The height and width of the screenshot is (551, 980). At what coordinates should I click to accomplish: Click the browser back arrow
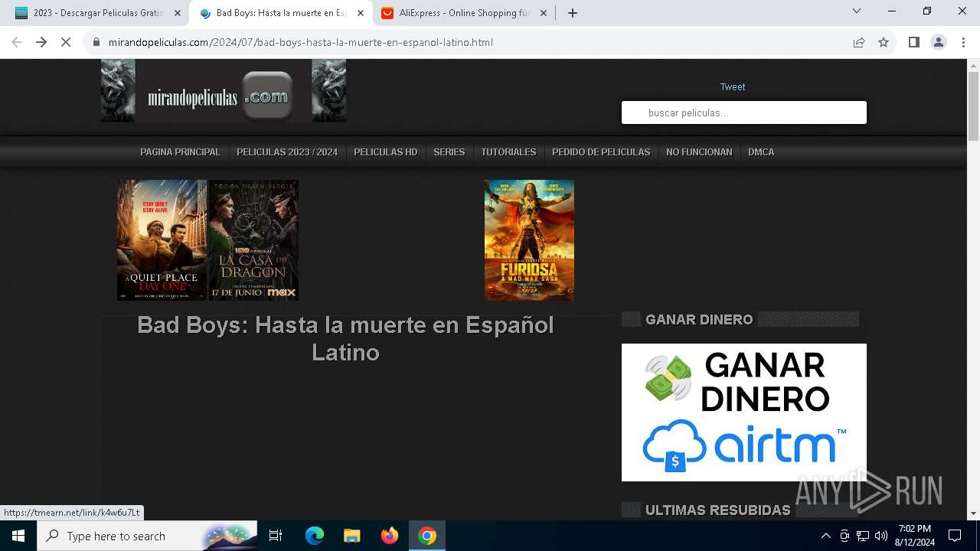coord(17,42)
